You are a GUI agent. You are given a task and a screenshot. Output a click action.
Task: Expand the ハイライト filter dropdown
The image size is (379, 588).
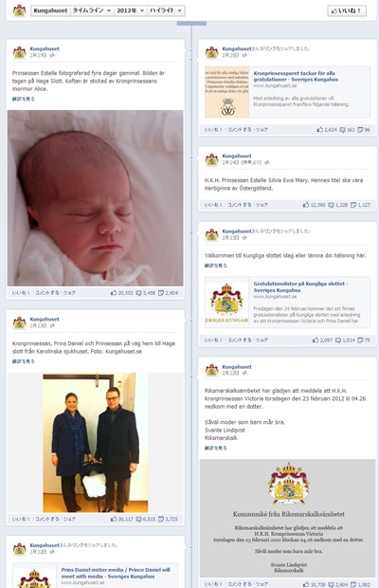166,10
